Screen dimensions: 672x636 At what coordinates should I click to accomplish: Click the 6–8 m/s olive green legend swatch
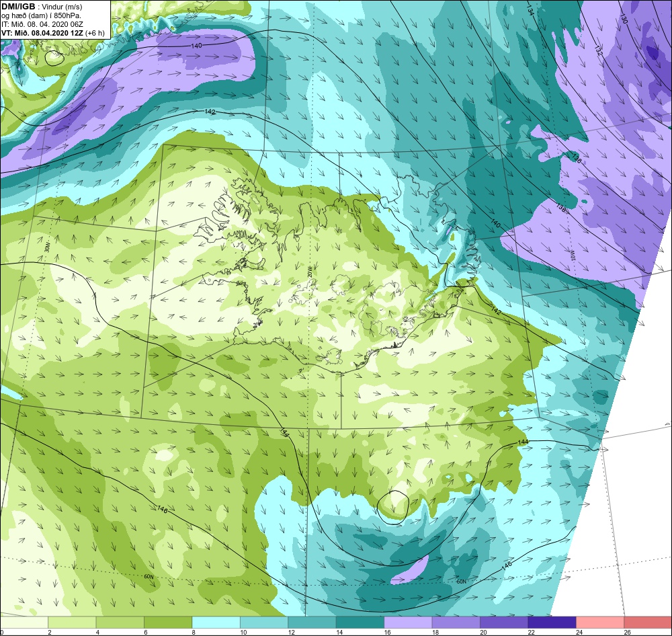click(168, 622)
